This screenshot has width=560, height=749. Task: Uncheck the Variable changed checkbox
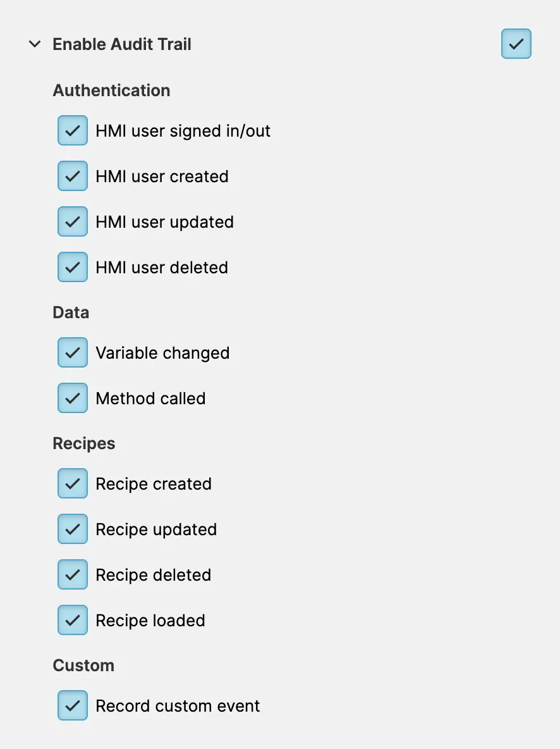click(x=73, y=353)
